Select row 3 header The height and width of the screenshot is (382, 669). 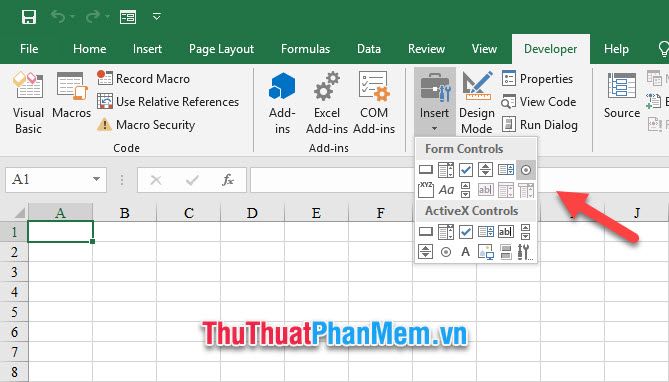coord(14,272)
